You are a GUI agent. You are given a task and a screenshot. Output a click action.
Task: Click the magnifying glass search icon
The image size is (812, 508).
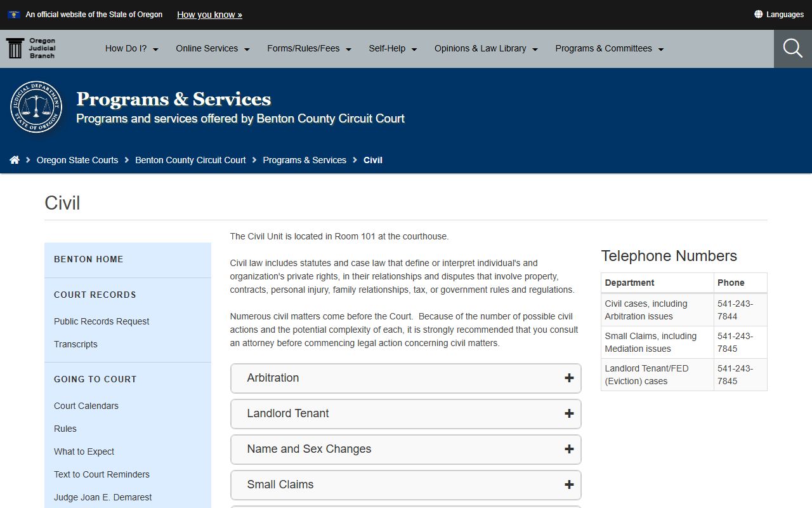[793, 48]
